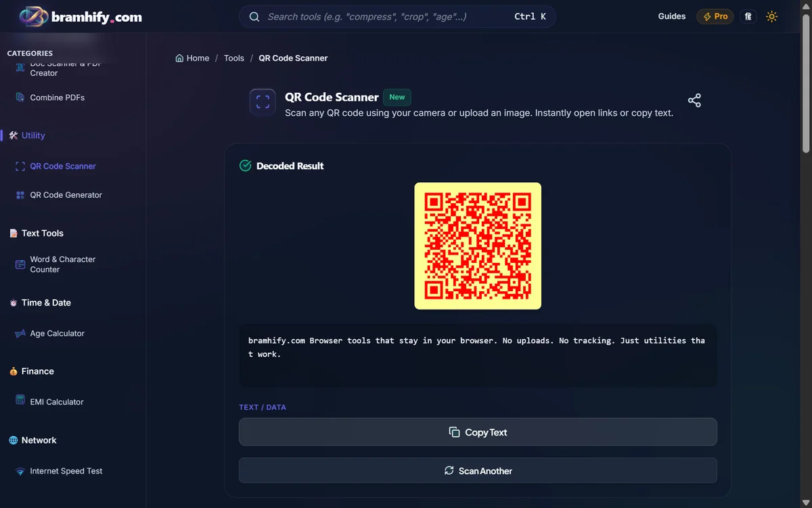Select the Text Tools category heading

tap(42, 233)
